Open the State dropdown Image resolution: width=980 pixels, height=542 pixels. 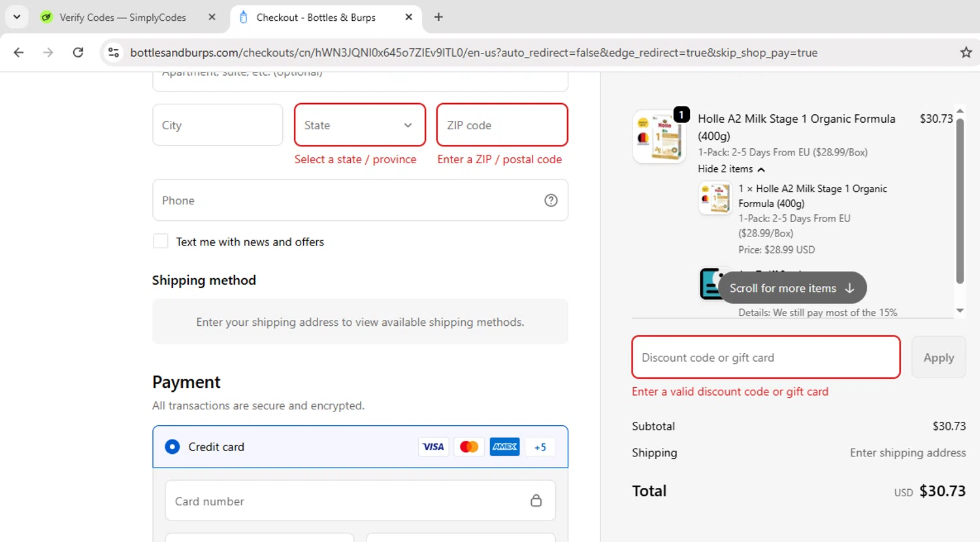(x=360, y=125)
